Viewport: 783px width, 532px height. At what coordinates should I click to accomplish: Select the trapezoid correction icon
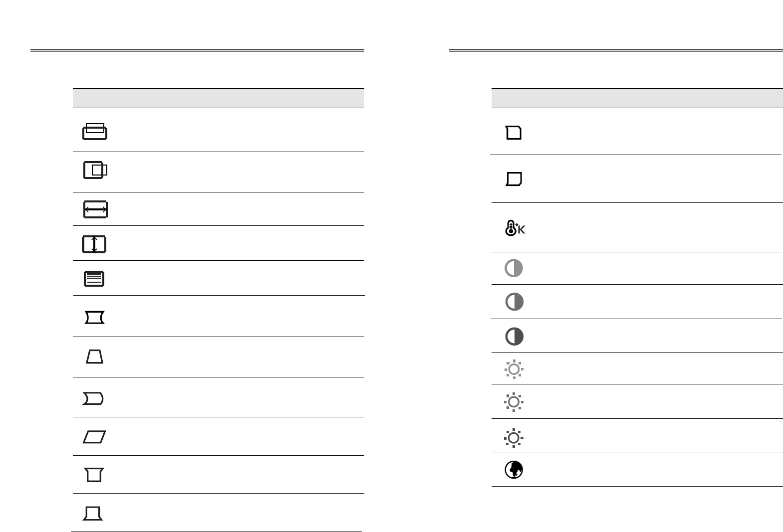tap(95, 356)
